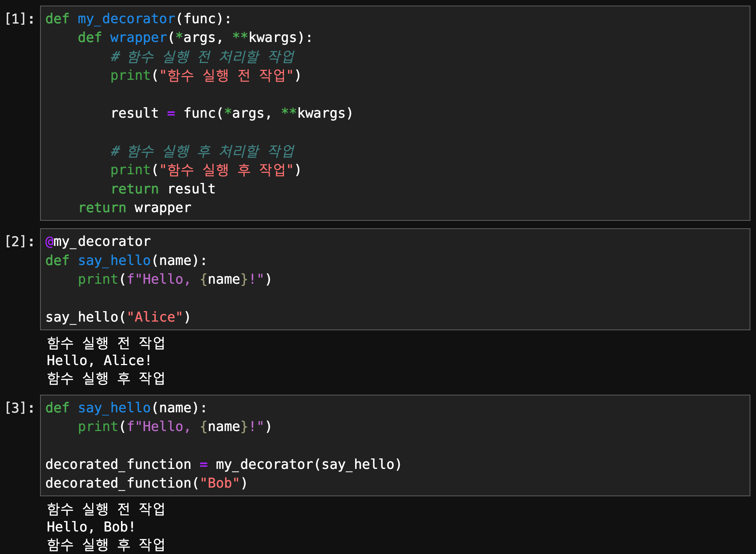Image resolution: width=756 pixels, height=554 pixels.
Task: Click the first Korean comment line in cell one
Action: click(202, 57)
